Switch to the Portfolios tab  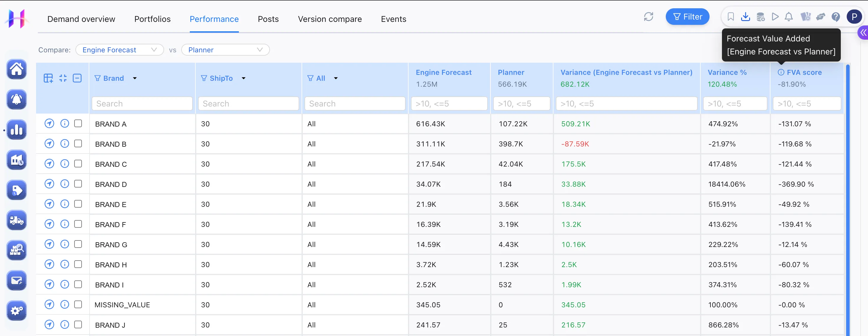click(152, 19)
